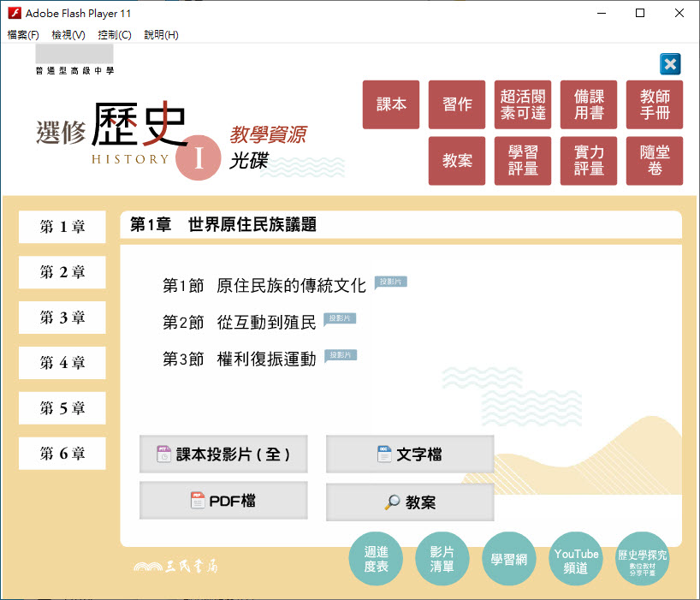Screen dimensions: 700x600
Task: Open the 投影片 icon next to 第3節 權利復振運動
Action: 340,355
